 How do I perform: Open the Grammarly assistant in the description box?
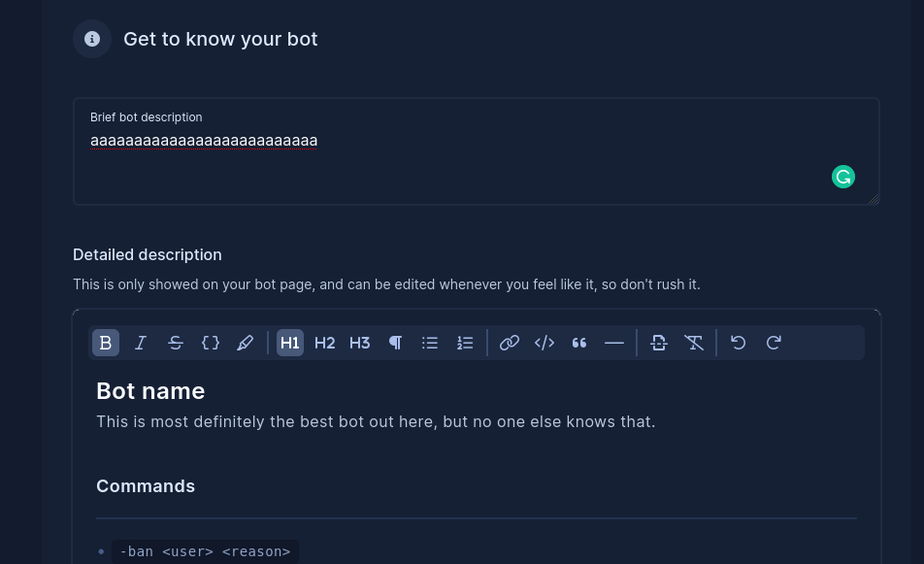(x=842, y=177)
